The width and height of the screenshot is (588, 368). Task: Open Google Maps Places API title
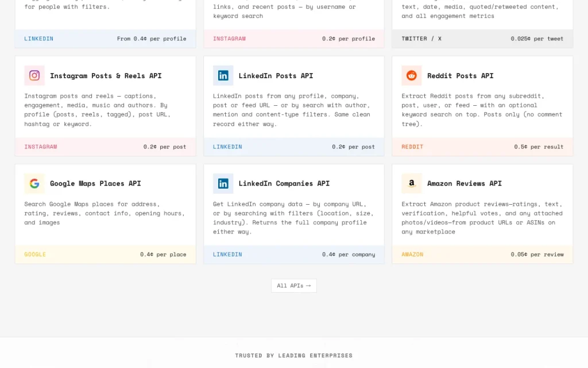coord(95,183)
